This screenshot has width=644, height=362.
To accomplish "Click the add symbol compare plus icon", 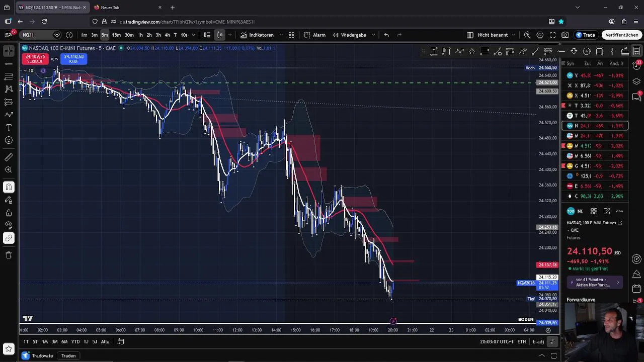I will pos(69,35).
